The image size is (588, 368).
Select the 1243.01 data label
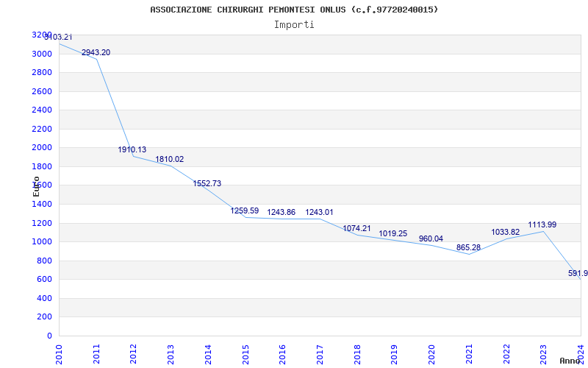pos(319,213)
